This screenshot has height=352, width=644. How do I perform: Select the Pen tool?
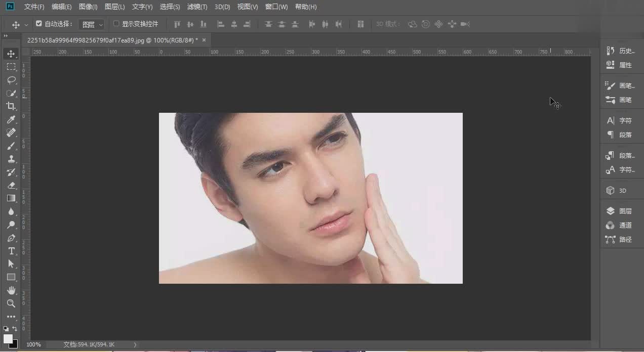pos(11,238)
